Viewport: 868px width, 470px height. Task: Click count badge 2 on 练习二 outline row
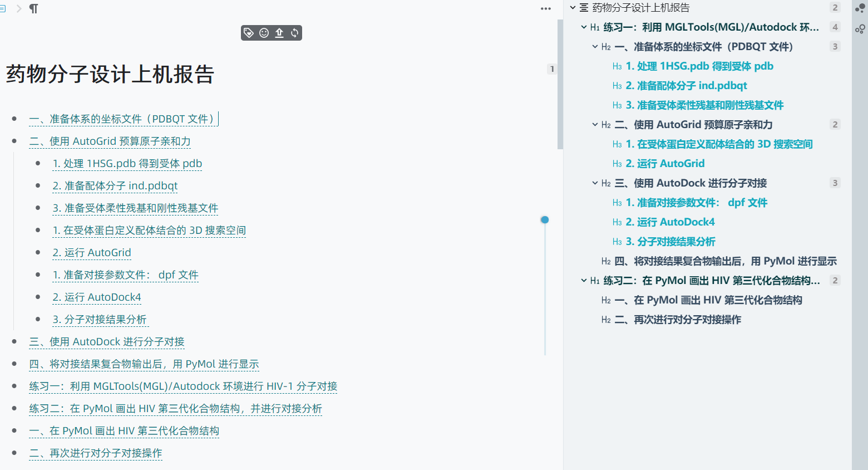click(x=835, y=281)
